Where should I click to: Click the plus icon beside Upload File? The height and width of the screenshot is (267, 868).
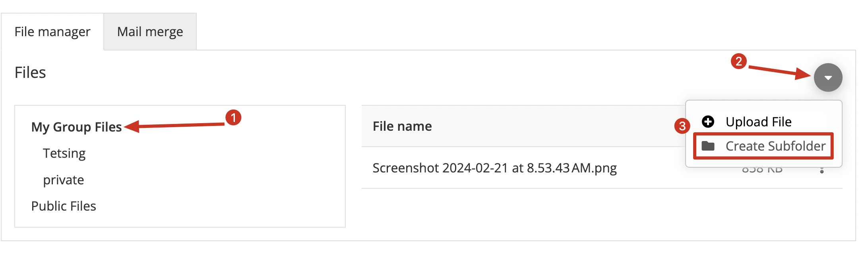pos(708,122)
